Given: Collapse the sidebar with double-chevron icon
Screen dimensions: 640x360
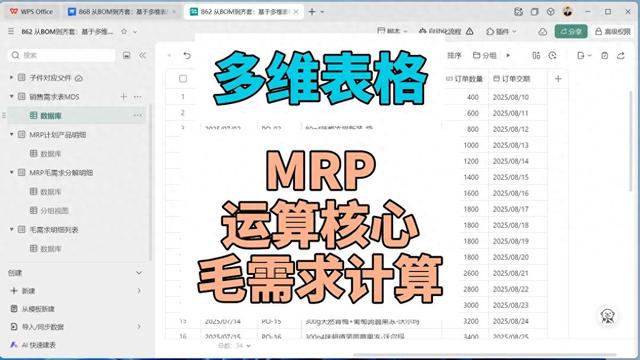Looking at the screenshot, I should click(142, 55).
